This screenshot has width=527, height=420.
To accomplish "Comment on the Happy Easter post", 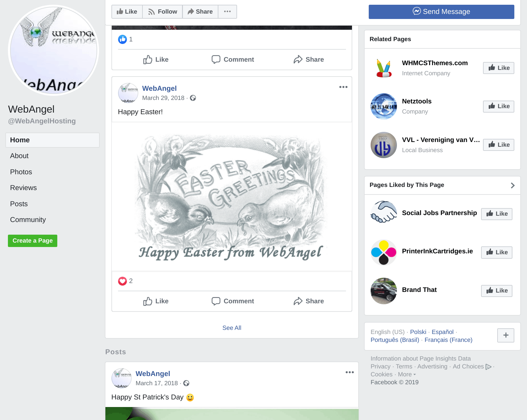I will coord(233,301).
